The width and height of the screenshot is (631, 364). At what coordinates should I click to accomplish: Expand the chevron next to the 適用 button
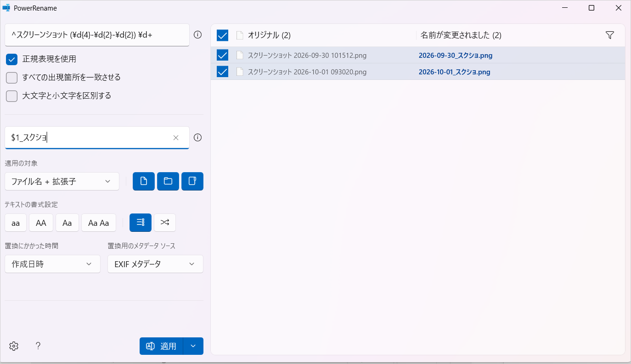(193, 346)
